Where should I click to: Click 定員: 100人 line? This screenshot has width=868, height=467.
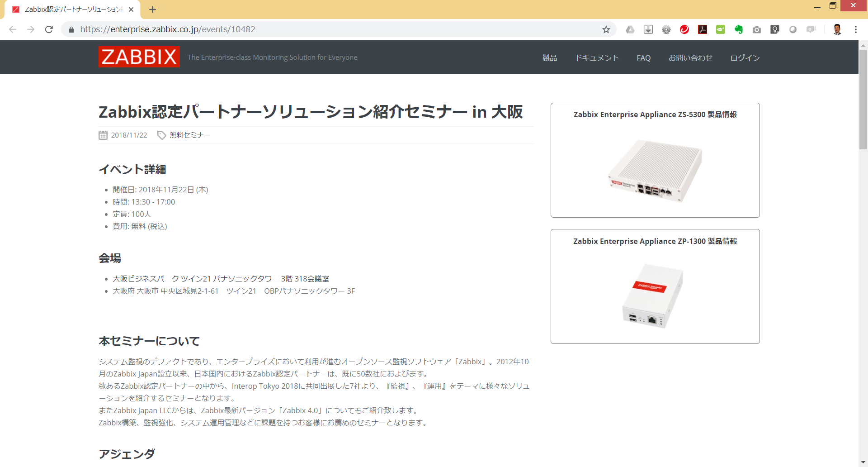coord(132,214)
